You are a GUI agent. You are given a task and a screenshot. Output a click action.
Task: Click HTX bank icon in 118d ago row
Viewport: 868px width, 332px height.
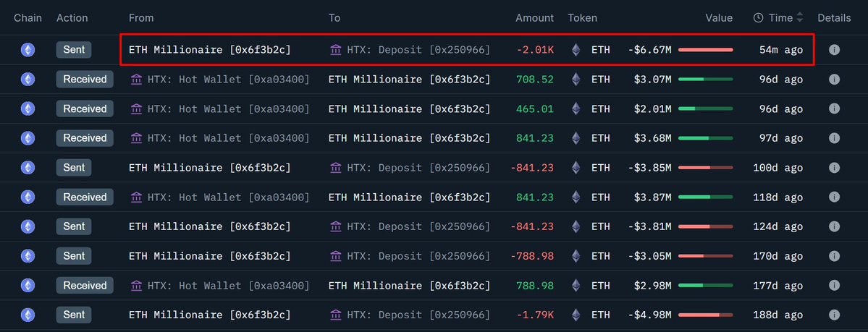[x=136, y=197]
